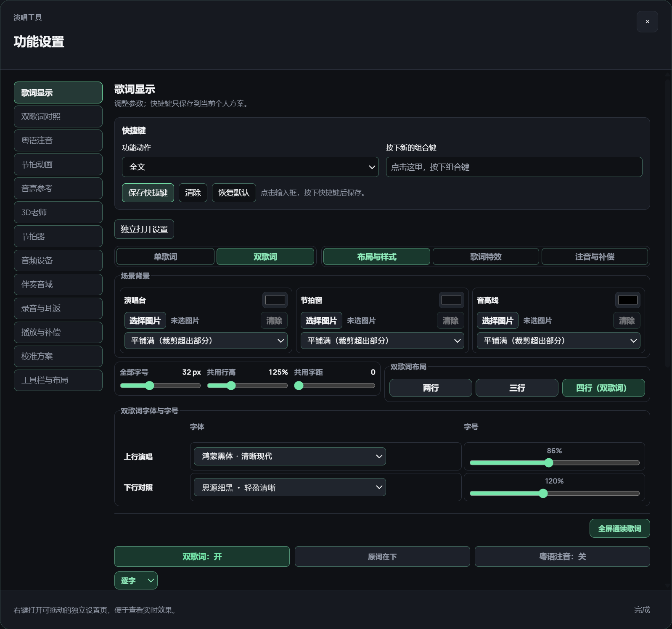
Task: Click the 全屏通读歌词 button
Action: point(619,529)
